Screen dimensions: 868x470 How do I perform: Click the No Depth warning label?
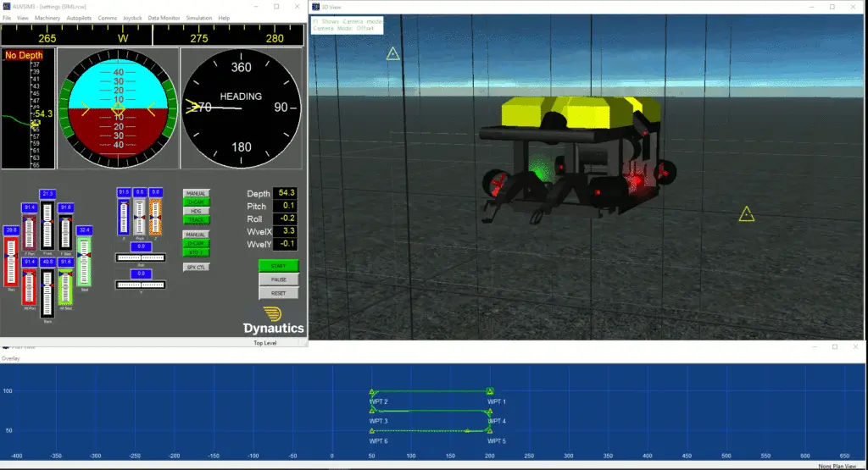pyautogui.click(x=23, y=55)
